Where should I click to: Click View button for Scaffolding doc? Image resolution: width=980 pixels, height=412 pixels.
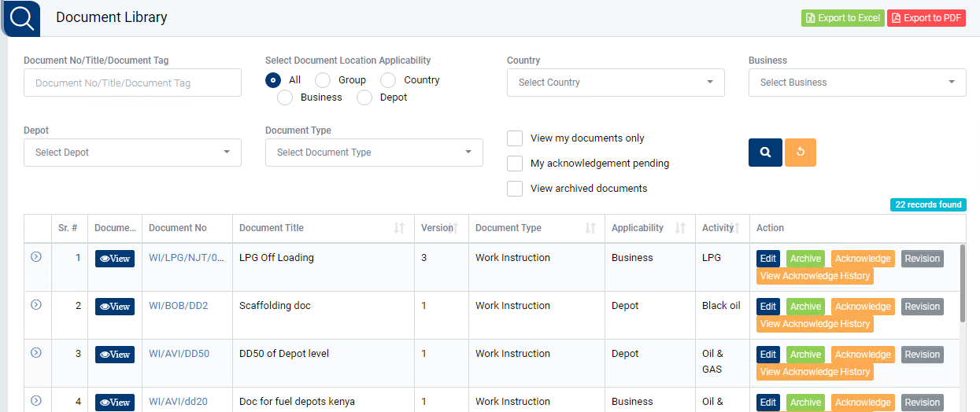115,307
